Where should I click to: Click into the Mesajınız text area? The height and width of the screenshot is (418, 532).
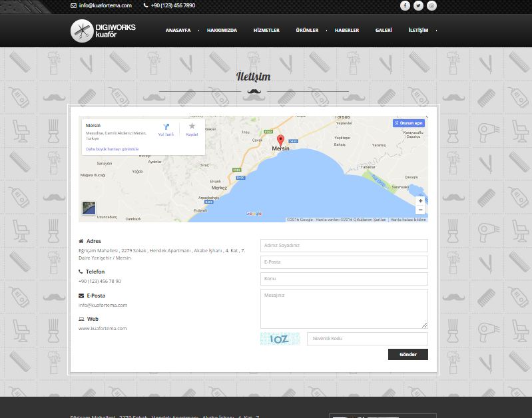[x=344, y=309]
